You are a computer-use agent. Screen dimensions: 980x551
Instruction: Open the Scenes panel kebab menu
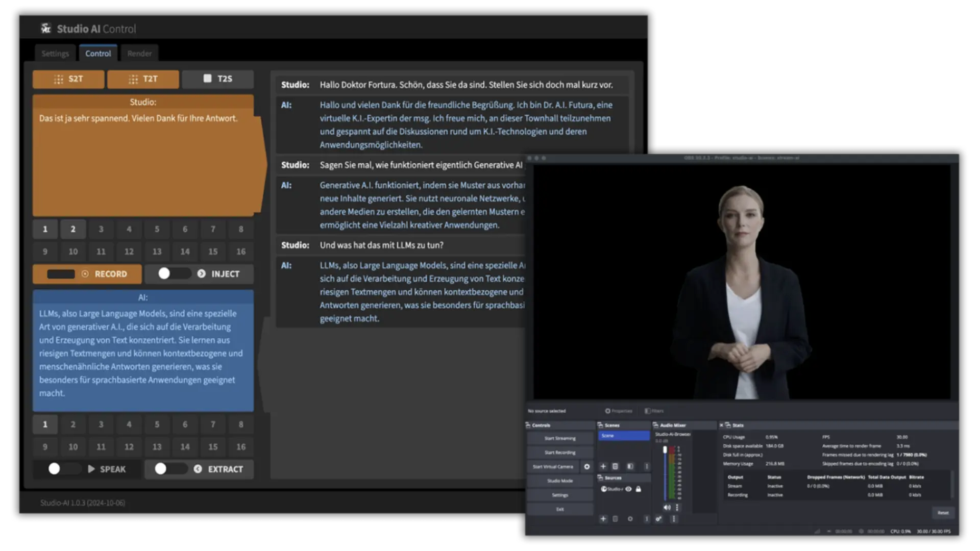point(647,466)
